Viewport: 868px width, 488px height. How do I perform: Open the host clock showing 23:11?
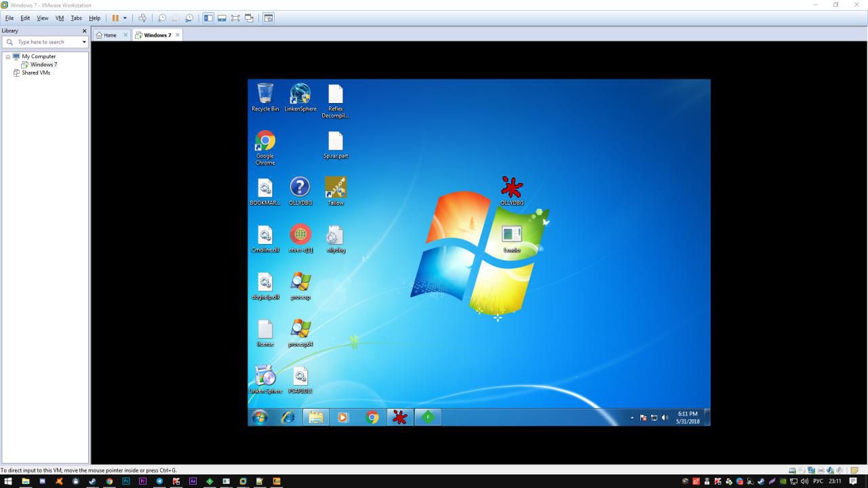835,481
